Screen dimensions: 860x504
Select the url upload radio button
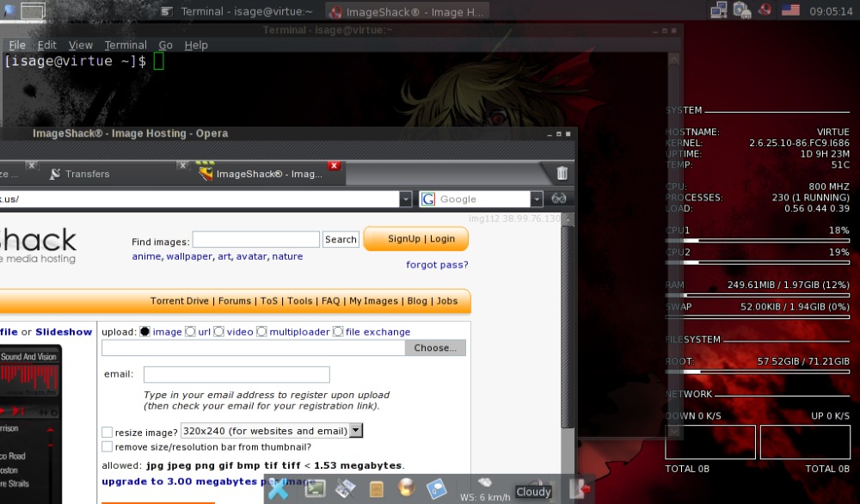[190, 331]
